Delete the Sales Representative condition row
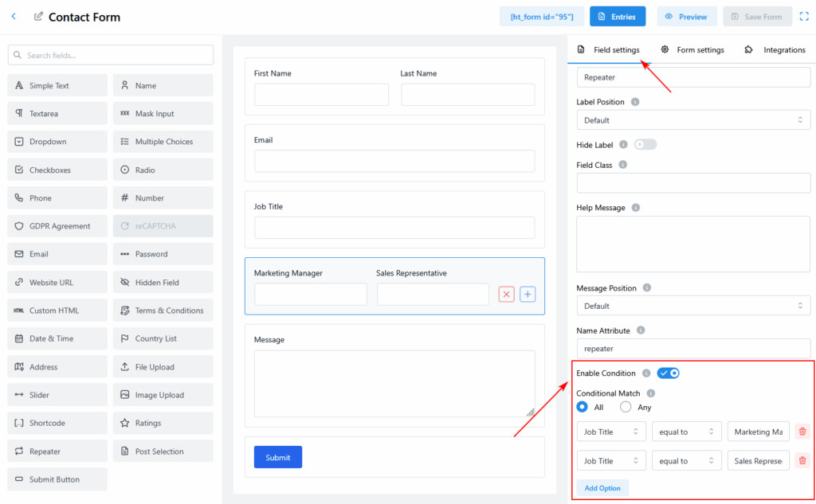 coord(802,460)
